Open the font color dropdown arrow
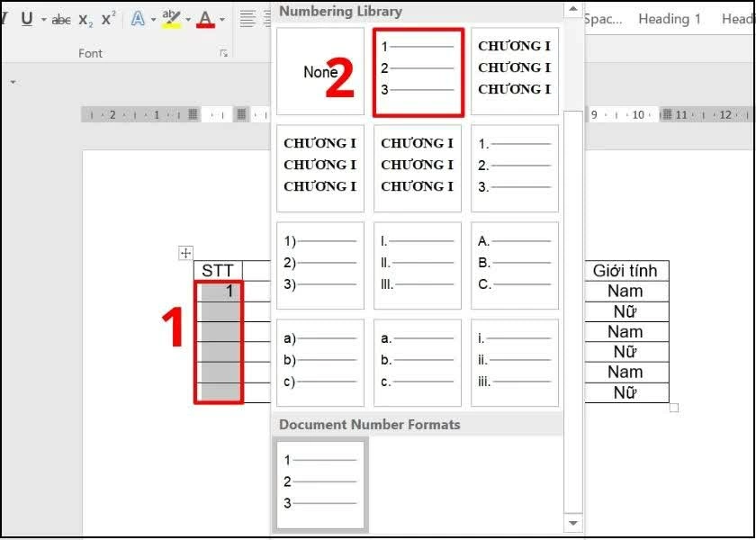 222,20
